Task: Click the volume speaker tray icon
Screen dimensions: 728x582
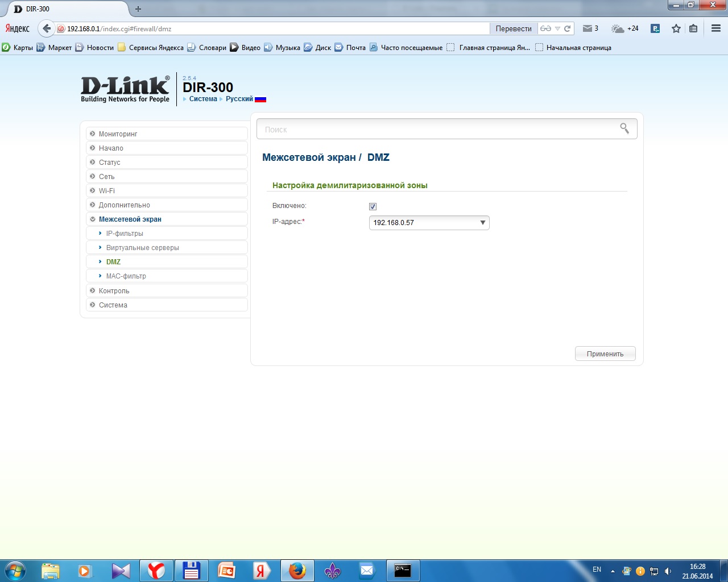Action: pyautogui.click(x=668, y=571)
